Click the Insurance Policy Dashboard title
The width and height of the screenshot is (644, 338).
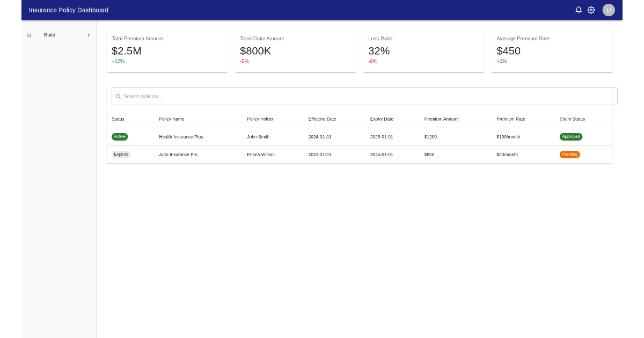coord(69,10)
